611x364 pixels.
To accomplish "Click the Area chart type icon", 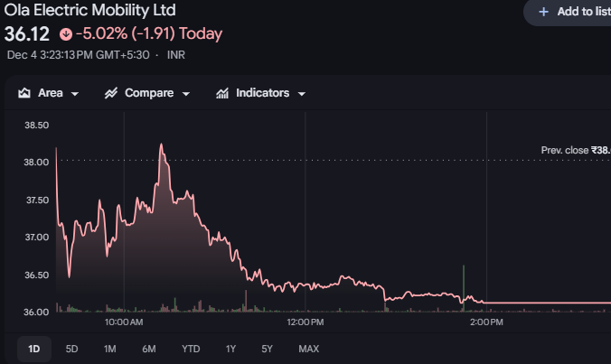I will click(x=24, y=93).
